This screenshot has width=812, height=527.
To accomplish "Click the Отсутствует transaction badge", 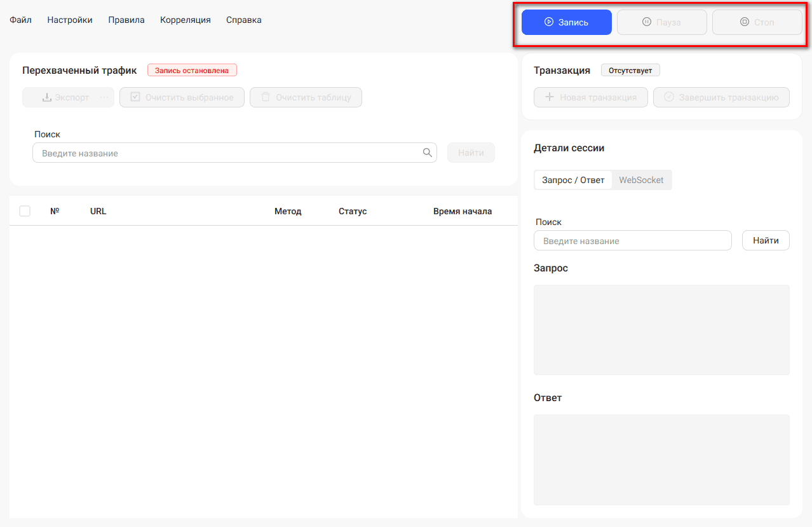I will (x=630, y=71).
